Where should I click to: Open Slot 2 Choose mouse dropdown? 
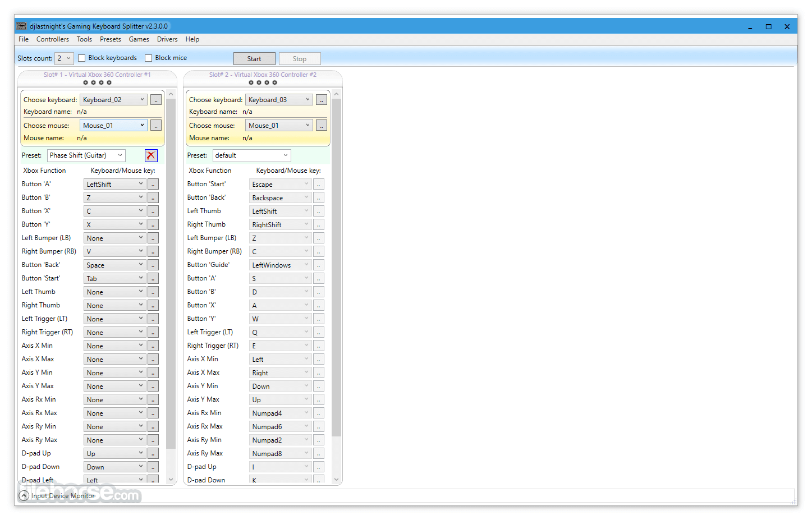coord(279,126)
